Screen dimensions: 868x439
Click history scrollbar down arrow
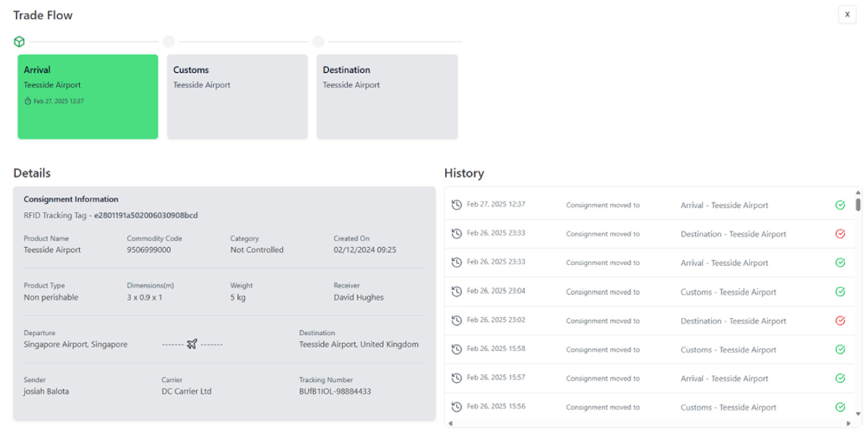tap(858, 414)
